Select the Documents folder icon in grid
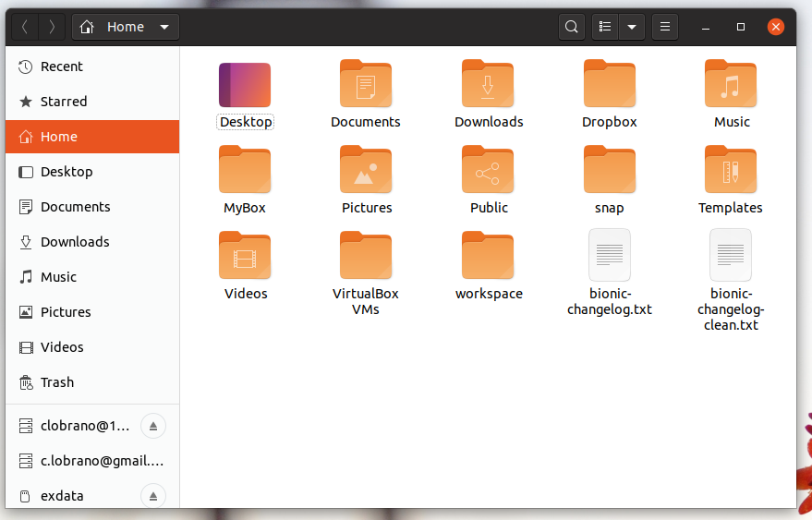 click(366, 83)
